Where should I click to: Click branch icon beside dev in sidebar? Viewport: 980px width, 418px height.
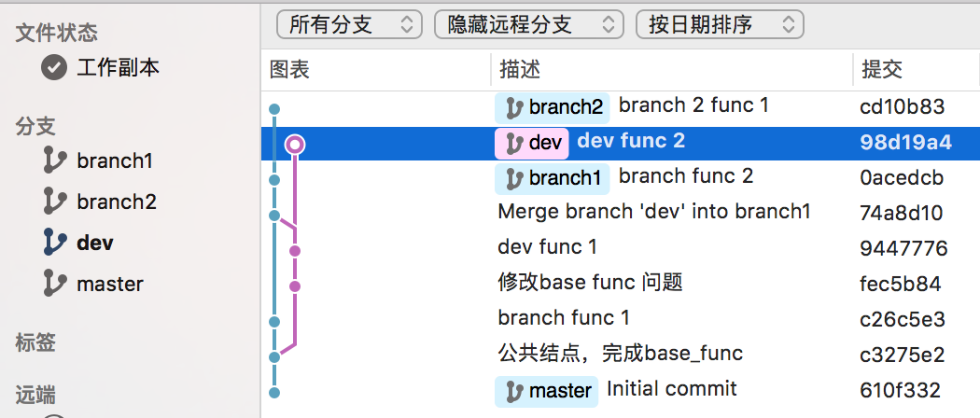click(x=55, y=243)
